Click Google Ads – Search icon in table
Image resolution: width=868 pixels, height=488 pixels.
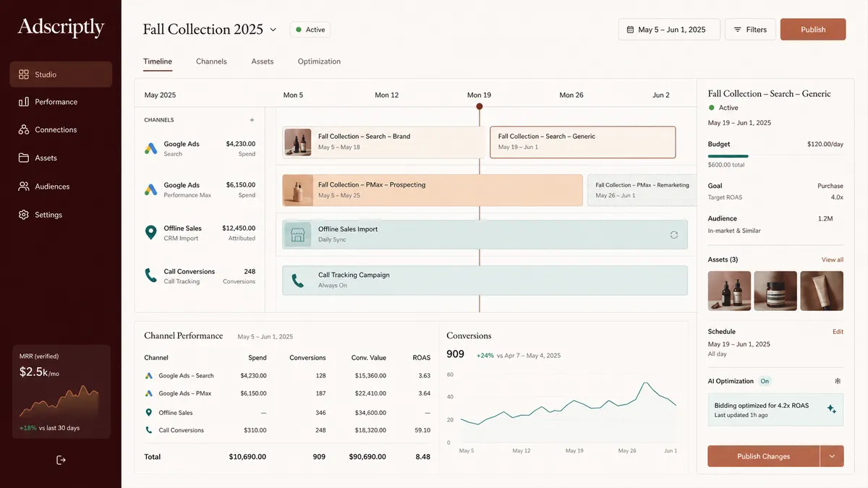[148, 376]
